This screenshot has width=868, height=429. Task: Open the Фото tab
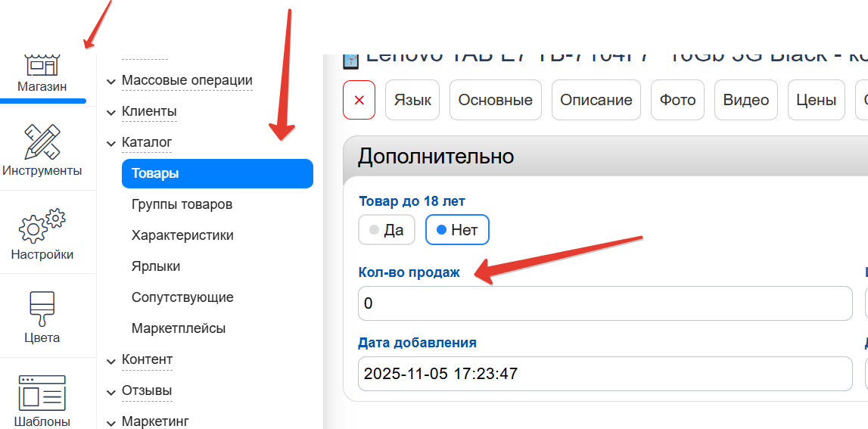(677, 100)
